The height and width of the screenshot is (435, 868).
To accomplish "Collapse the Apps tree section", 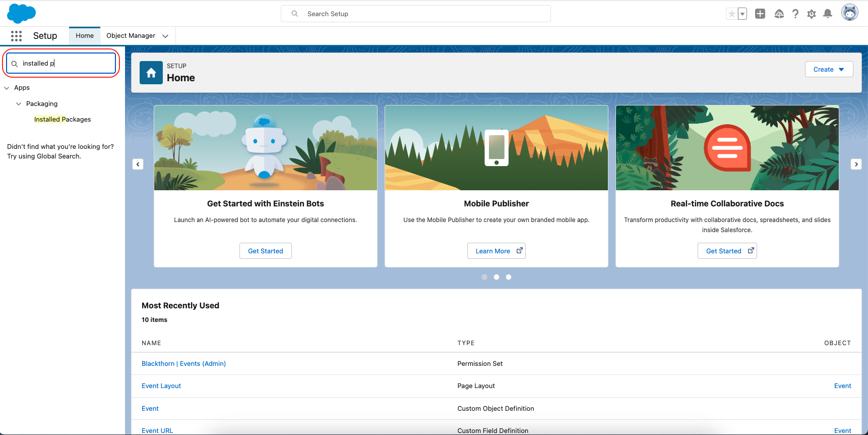I will click(x=7, y=88).
